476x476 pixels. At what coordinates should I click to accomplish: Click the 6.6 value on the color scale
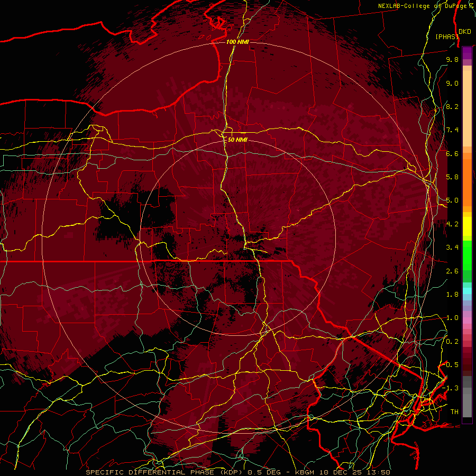pyautogui.click(x=452, y=153)
